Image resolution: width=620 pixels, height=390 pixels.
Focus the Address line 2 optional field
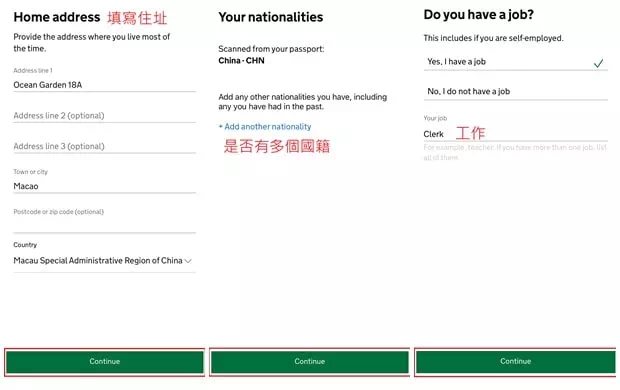tap(104, 115)
